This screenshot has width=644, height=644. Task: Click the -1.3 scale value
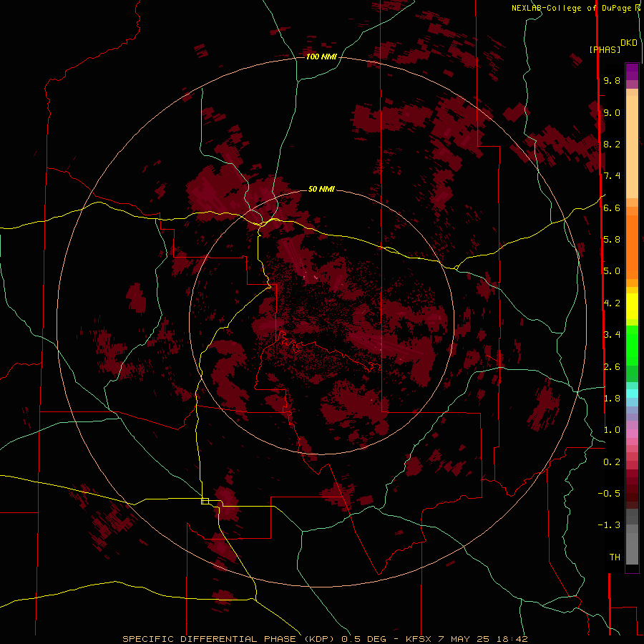(609, 525)
